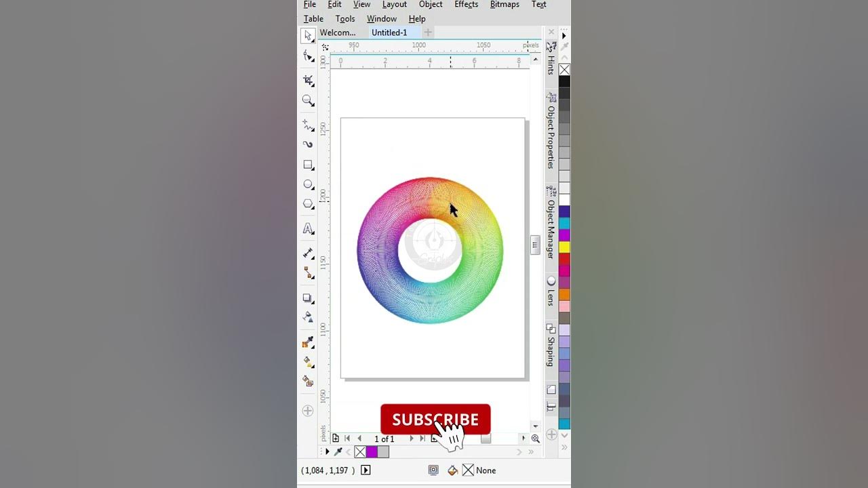This screenshot has height=488, width=868.
Task: Open the Object Manager docker tab
Action: point(551,222)
